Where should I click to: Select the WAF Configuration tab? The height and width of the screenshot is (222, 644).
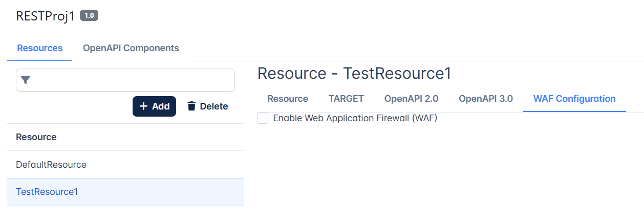(x=574, y=99)
